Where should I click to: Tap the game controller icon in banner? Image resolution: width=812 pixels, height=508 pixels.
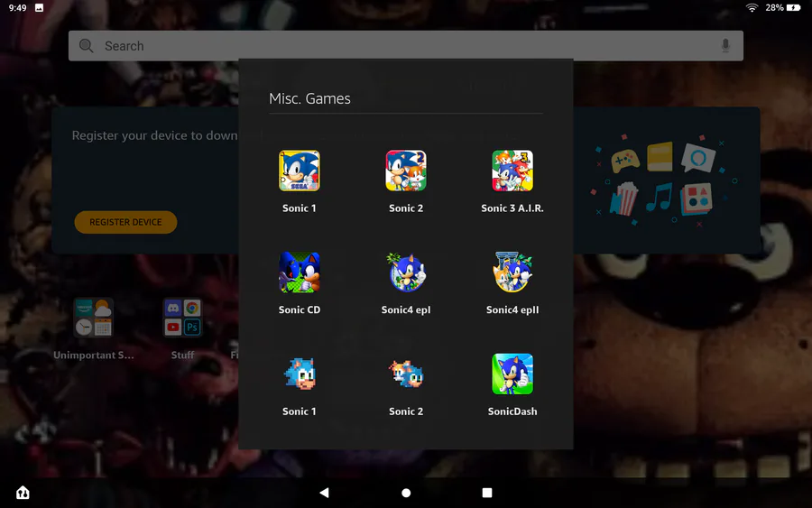coord(625,161)
